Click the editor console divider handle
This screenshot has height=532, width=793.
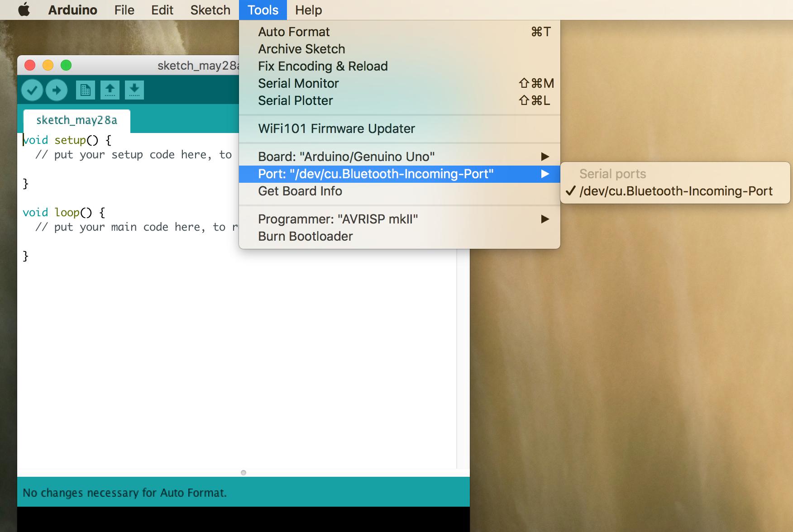244,472
